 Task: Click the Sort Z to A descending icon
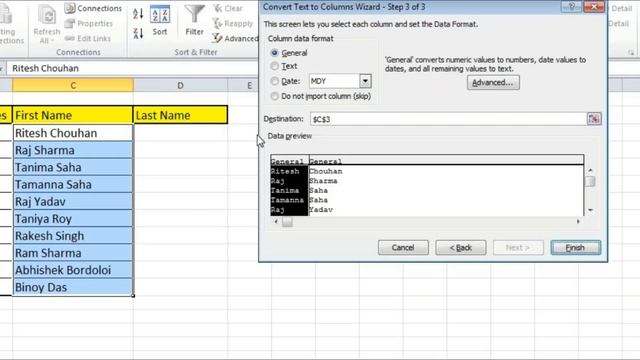point(138,33)
